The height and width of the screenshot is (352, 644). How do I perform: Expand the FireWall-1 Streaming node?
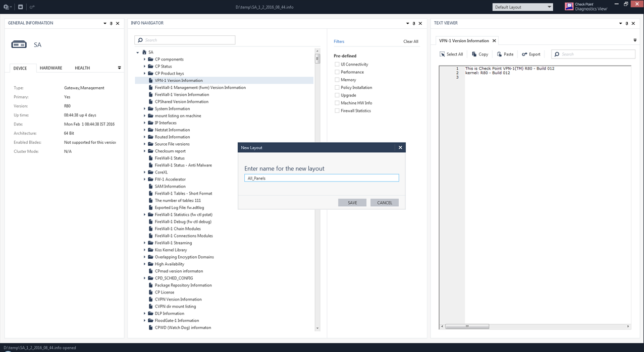click(144, 243)
